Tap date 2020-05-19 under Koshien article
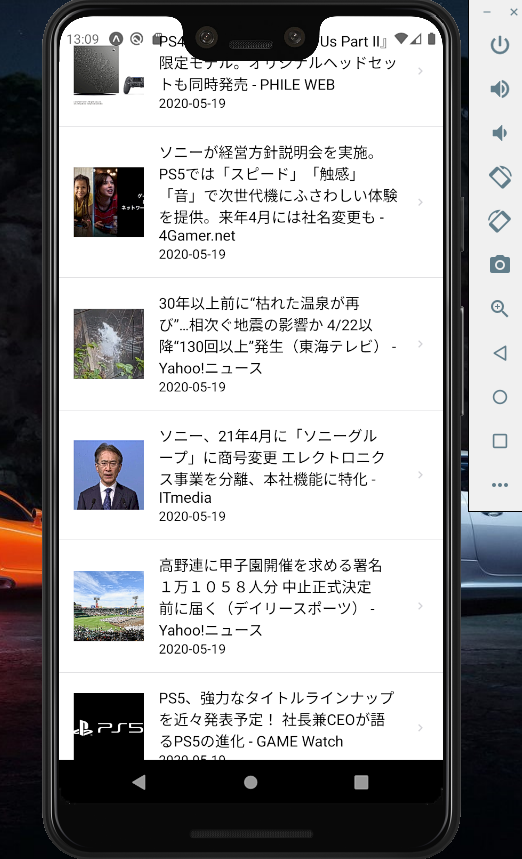Viewport: 522px width, 859px height. (x=192, y=649)
